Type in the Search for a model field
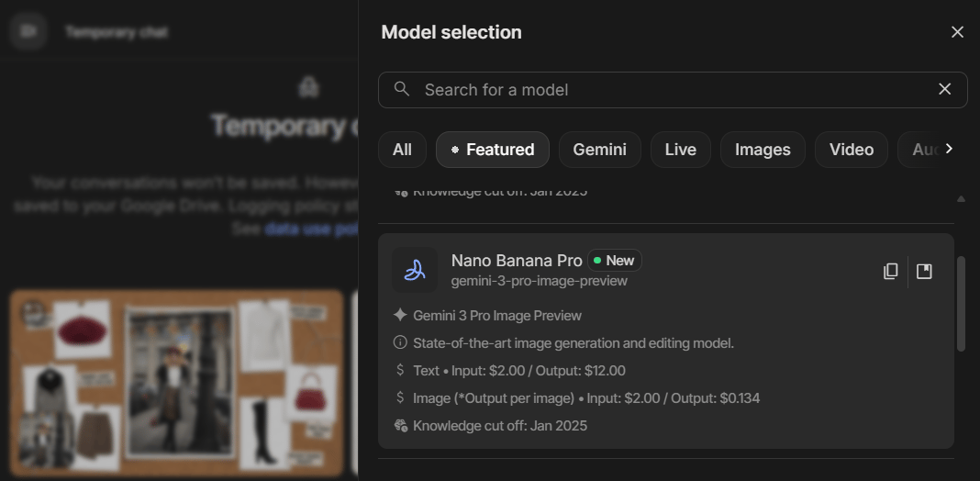 [670, 90]
